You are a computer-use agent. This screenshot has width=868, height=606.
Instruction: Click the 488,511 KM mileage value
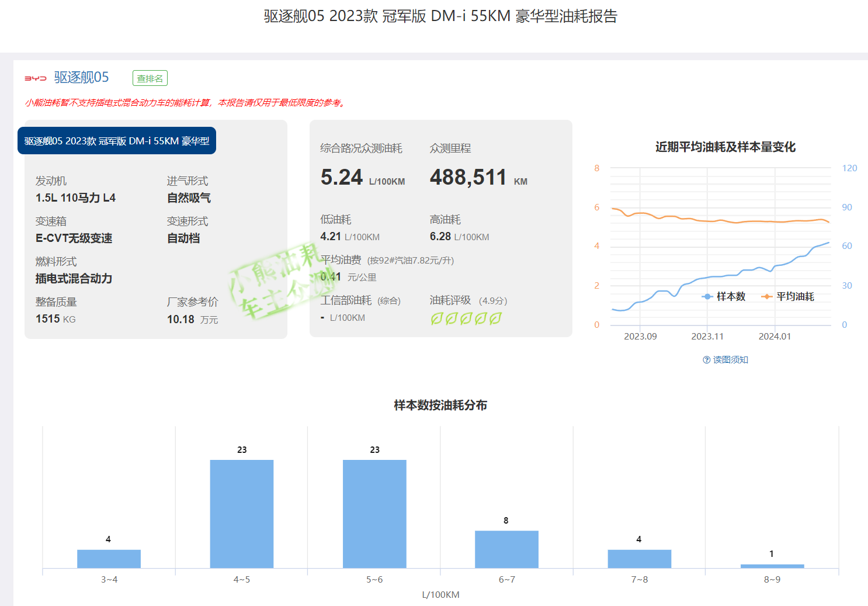point(478,177)
